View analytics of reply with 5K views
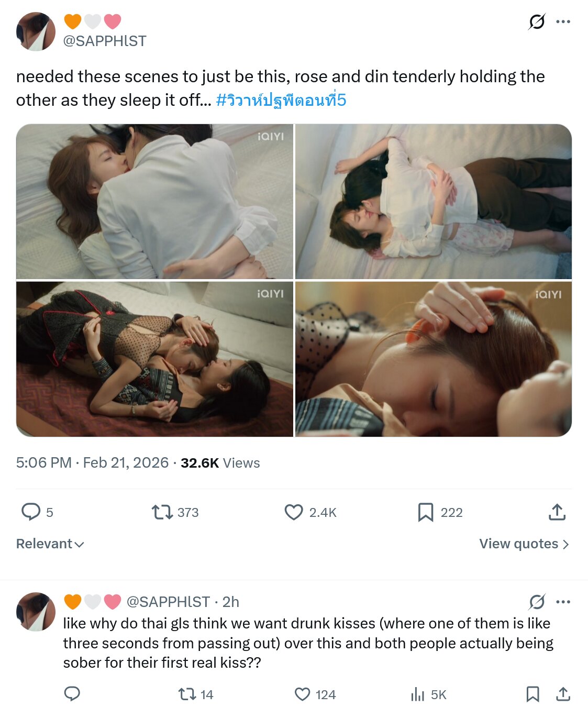Image resolution: width=588 pixels, height=707 pixels. [x=418, y=694]
